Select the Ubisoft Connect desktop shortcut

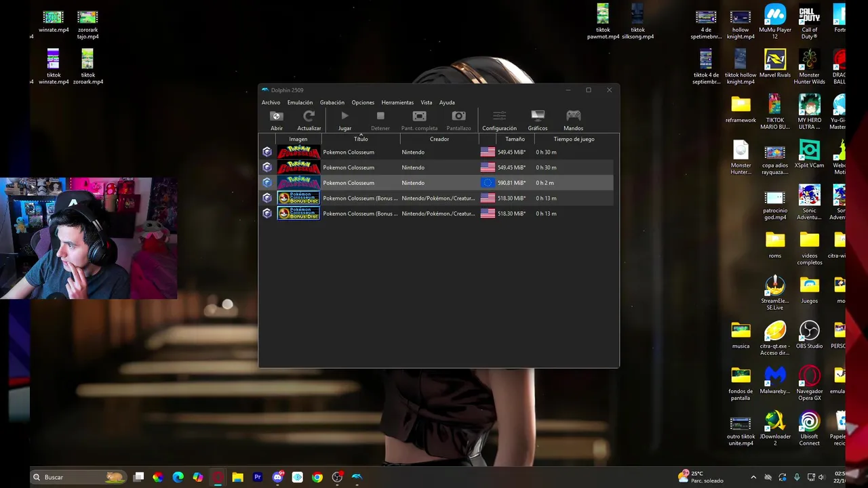coord(809,428)
